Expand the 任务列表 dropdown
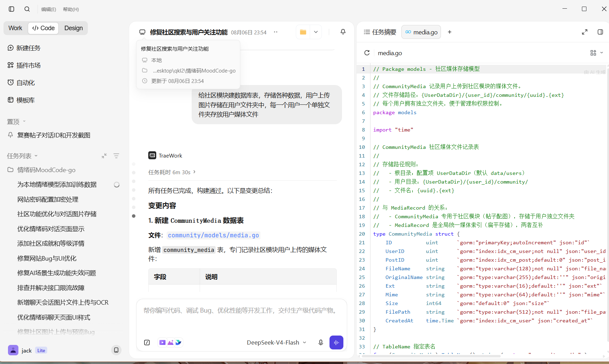 coord(22,156)
